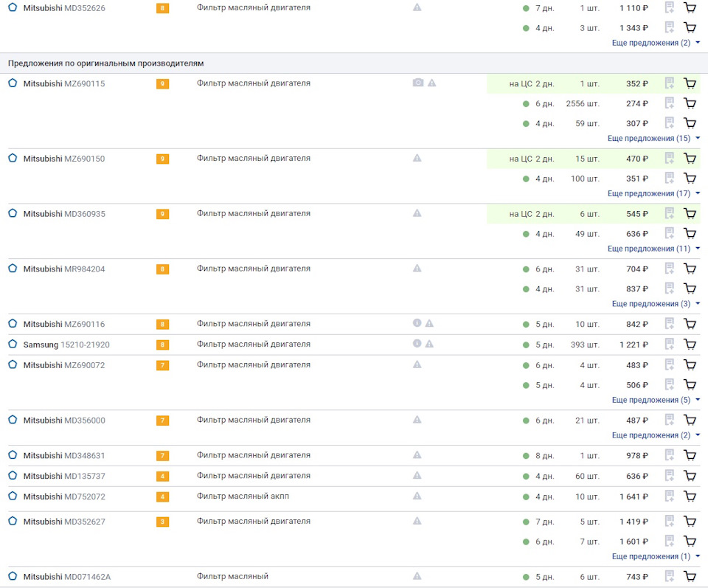The height and width of the screenshot is (588, 708).
Task: Expand 'Еще предложения (3)' for MR984204
Action: (x=656, y=303)
